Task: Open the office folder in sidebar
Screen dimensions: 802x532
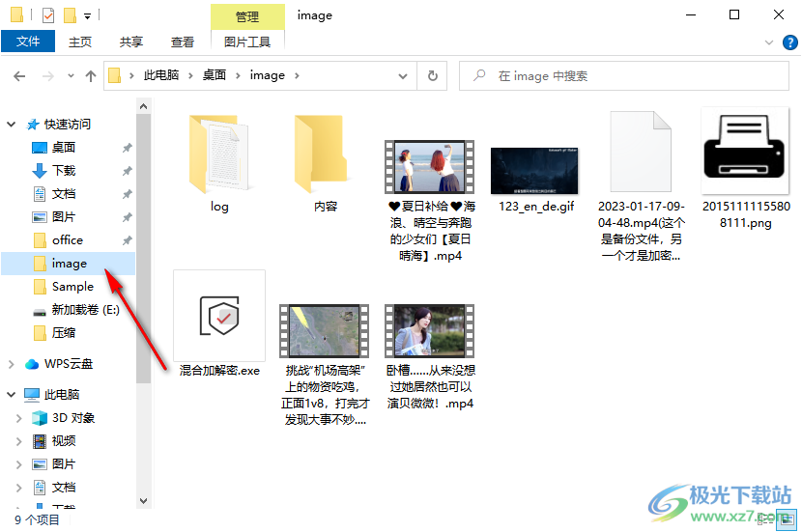Action: (x=67, y=239)
